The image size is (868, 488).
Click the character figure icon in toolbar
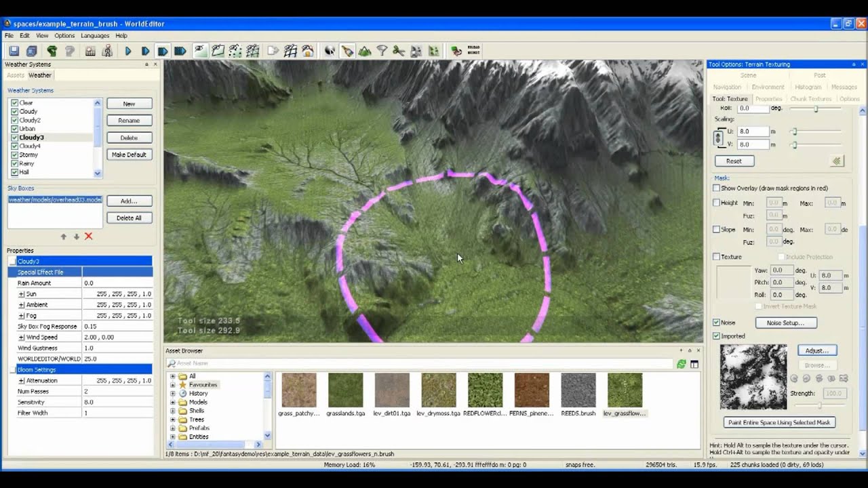(x=107, y=51)
